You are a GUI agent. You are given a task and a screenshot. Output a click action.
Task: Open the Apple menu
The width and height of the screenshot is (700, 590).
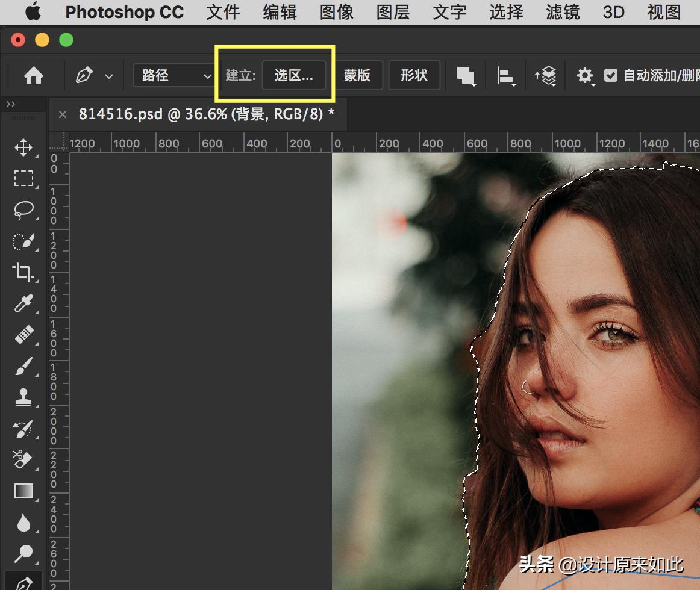[33, 12]
